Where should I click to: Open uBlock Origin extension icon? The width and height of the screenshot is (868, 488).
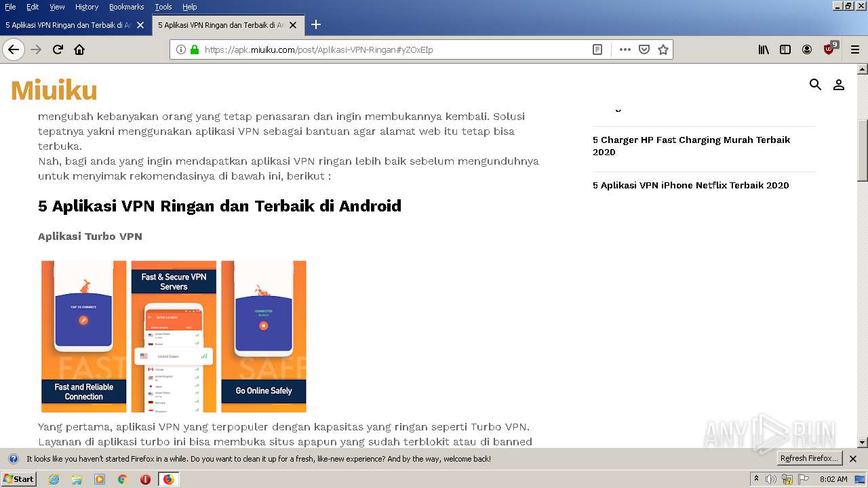tap(830, 49)
